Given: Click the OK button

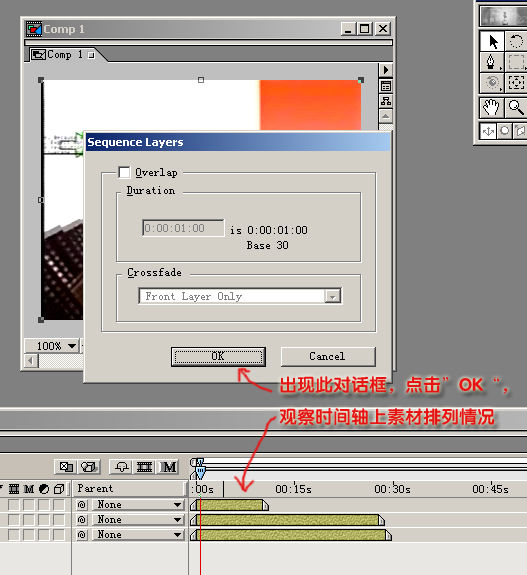Looking at the screenshot, I should click(x=218, y=356).
